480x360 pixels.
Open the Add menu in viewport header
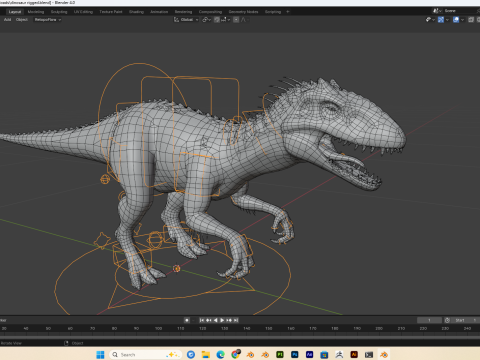coord(7,20)
